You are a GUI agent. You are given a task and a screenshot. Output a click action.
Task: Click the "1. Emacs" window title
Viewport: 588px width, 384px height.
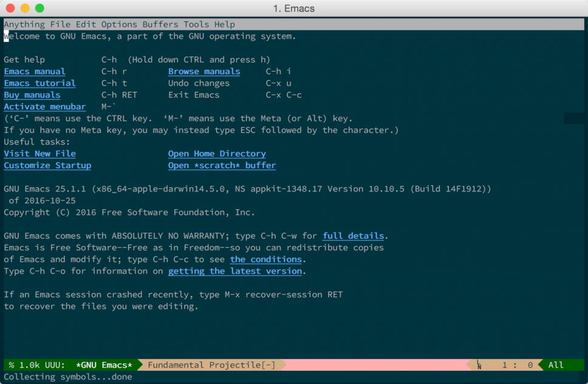294,9
